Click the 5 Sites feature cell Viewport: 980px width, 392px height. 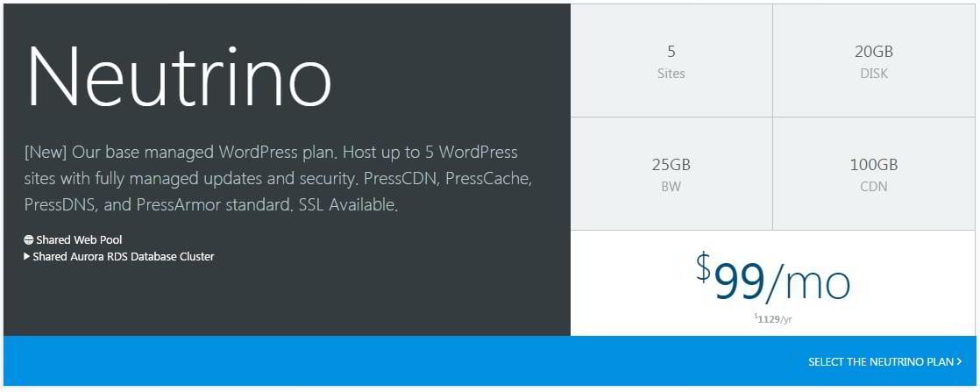coord(671,61)
